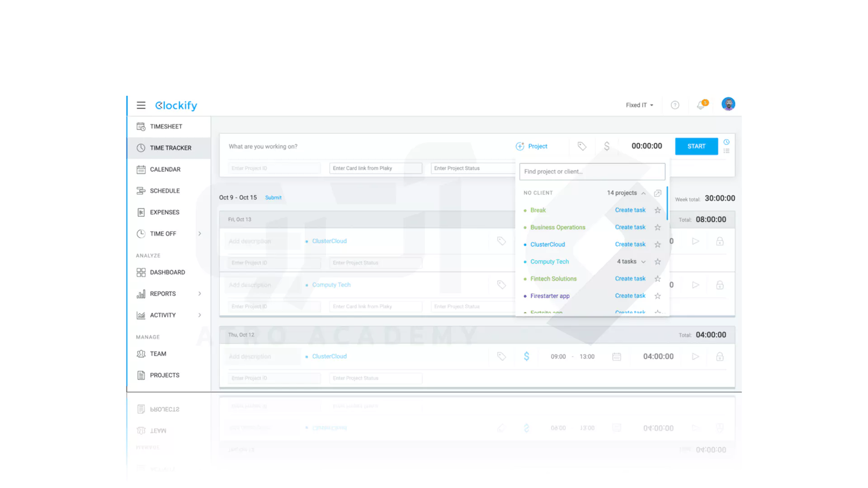
Task: Click the Clockify logo
Action: click(176, 105)
